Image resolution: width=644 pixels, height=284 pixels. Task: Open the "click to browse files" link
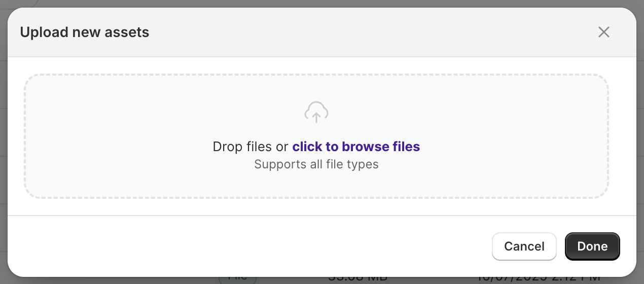[356, 147]
